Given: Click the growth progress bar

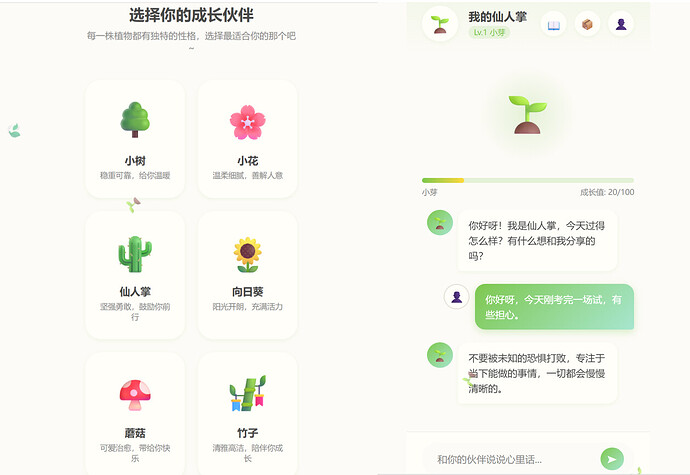Looking at the screenshot, I should 528,180.
